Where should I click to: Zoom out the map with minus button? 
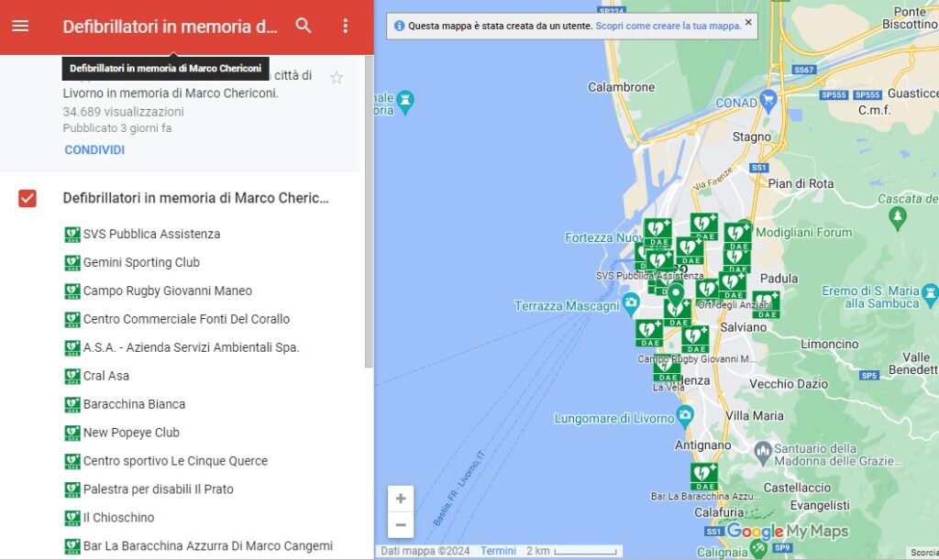tap(401, 525)
